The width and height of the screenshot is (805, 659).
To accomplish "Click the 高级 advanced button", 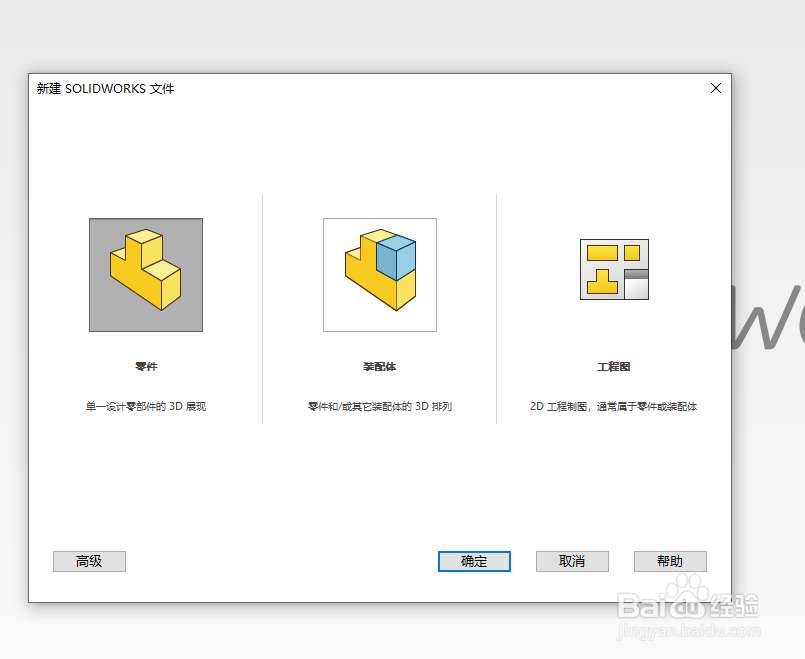I will coord(89,561).
